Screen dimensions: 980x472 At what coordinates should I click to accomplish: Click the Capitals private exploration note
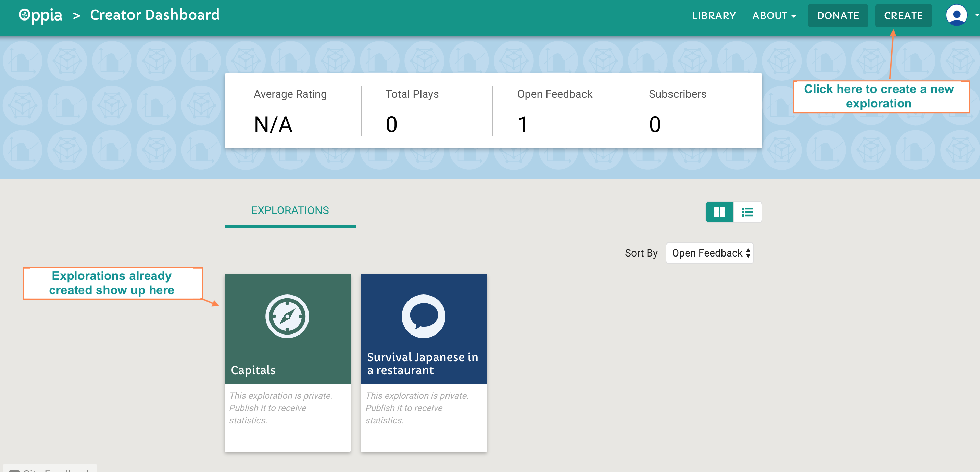pyautogui.click(x=281, y=408)
